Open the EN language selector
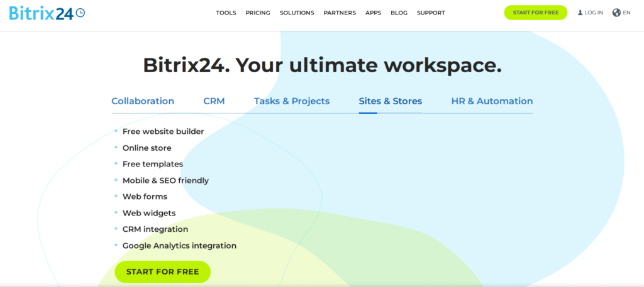Viewport: 644px width, 287px height. click(626, 13)
